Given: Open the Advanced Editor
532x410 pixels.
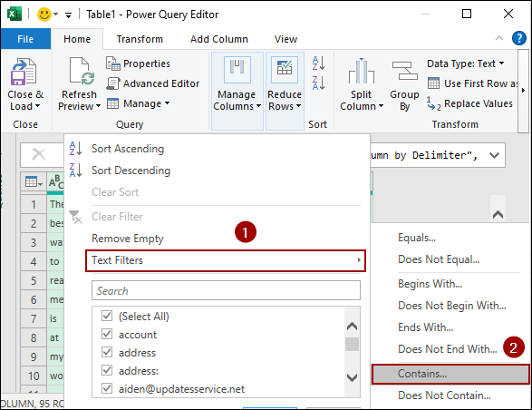Looking at the screenshot, I should tap(153, 83).
